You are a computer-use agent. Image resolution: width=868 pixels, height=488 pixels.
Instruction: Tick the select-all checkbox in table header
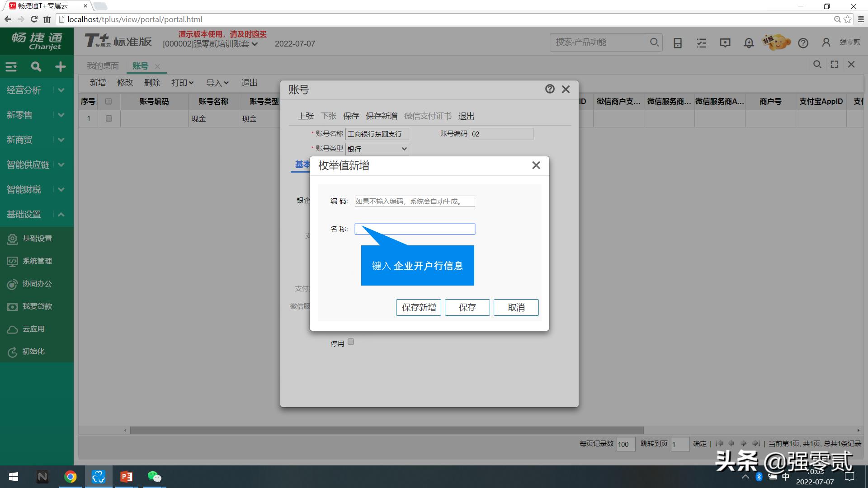tap(108, 101)
